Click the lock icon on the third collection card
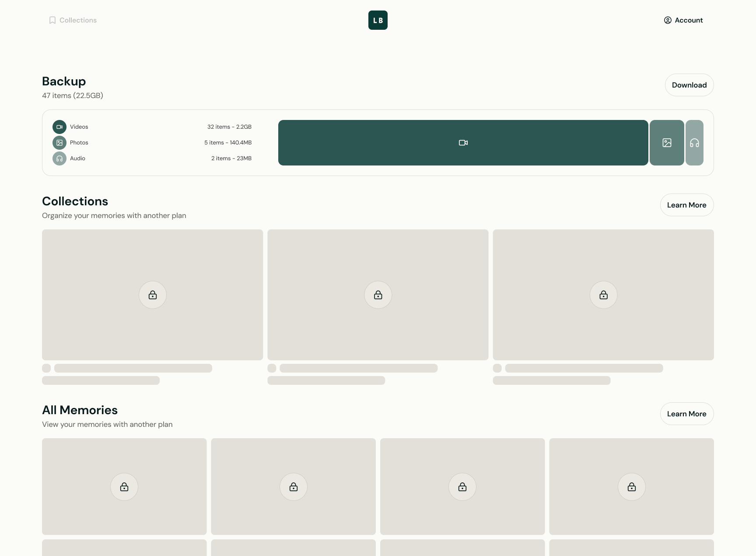Image resolution: width=756 pixels, height=556 pixels. (x=603, y=295)
